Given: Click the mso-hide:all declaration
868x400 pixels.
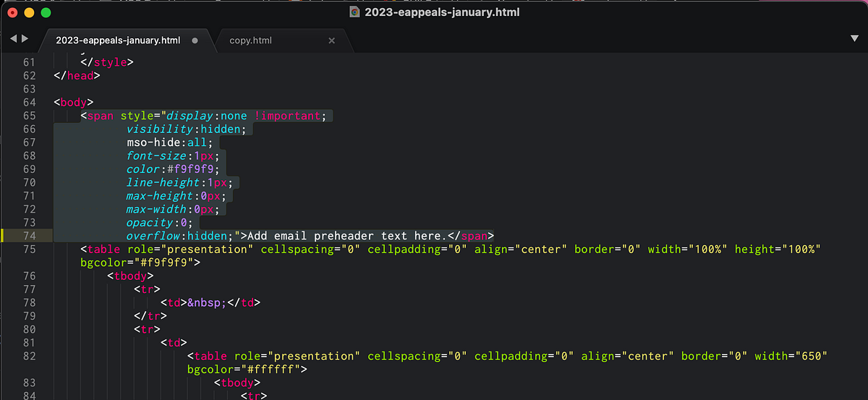Looking at the screenshot, I should click(x=170, y=142).
